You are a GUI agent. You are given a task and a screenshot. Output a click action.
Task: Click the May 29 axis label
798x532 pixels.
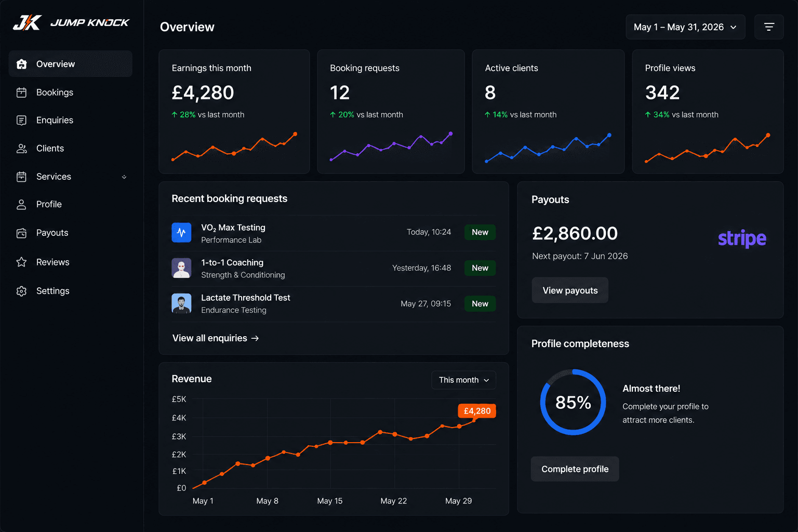pos(459,501)
